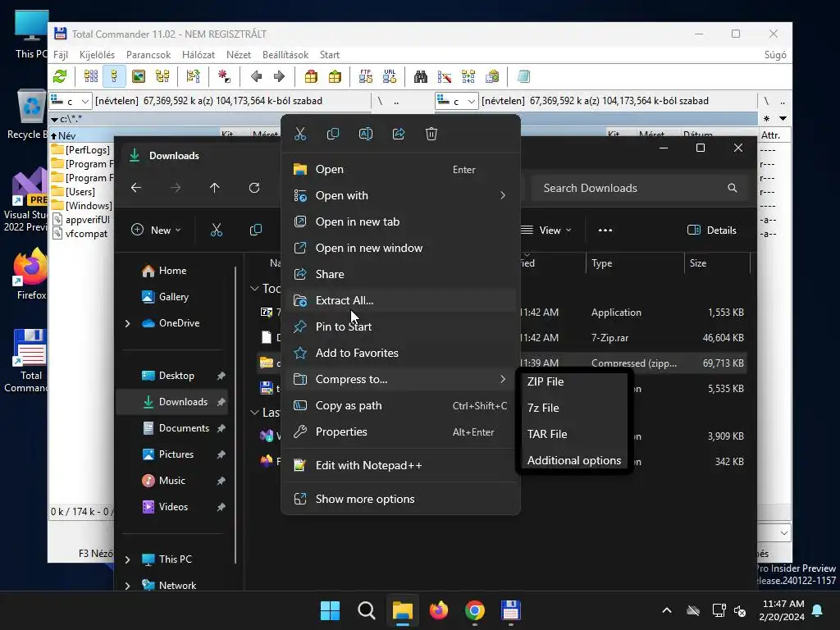Select Open from the context menu
Image resolution: width=840 pixels, height=630 pixels.
tap(400, 169)
